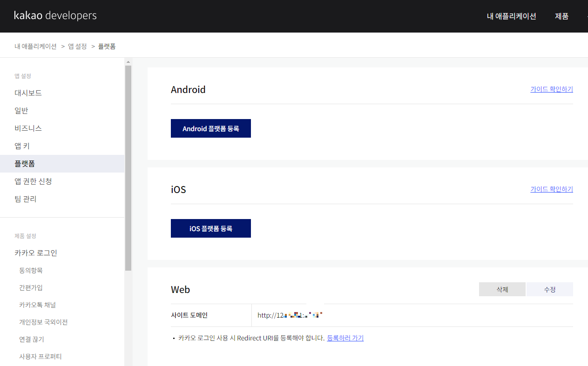Screen dimensions: 588x366
Task: Open 앱 키 in the sidebar
Action: click(22, 146)
